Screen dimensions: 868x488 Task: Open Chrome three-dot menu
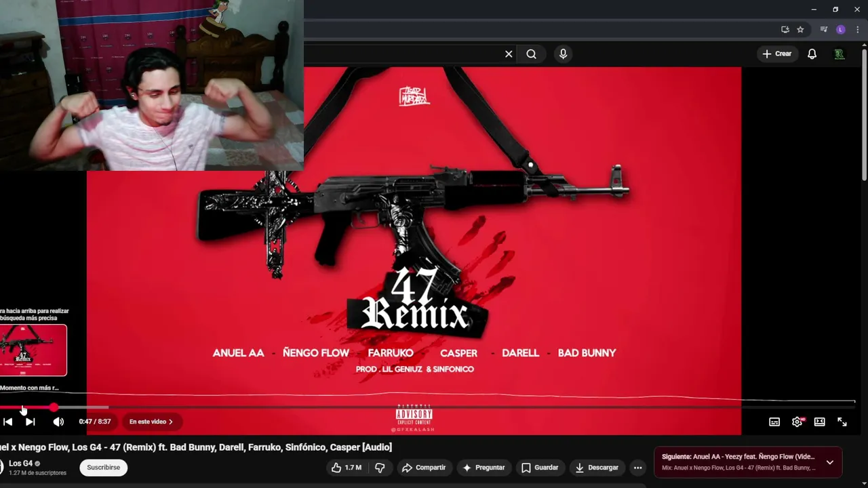[857, 30]
